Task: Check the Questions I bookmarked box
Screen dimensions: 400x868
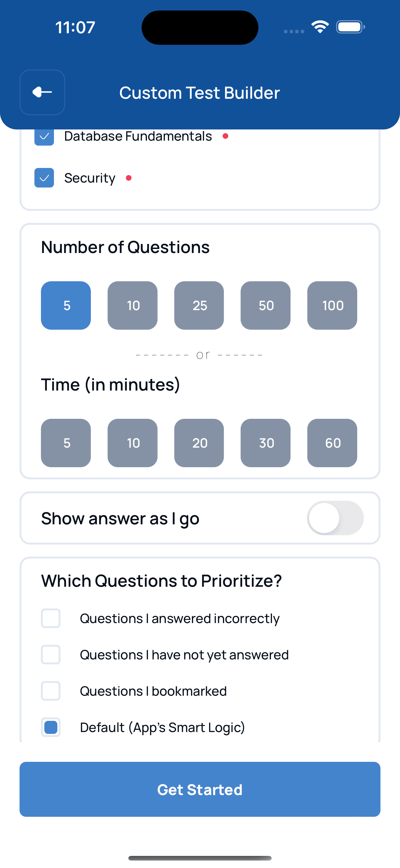Action: point(51,691)
